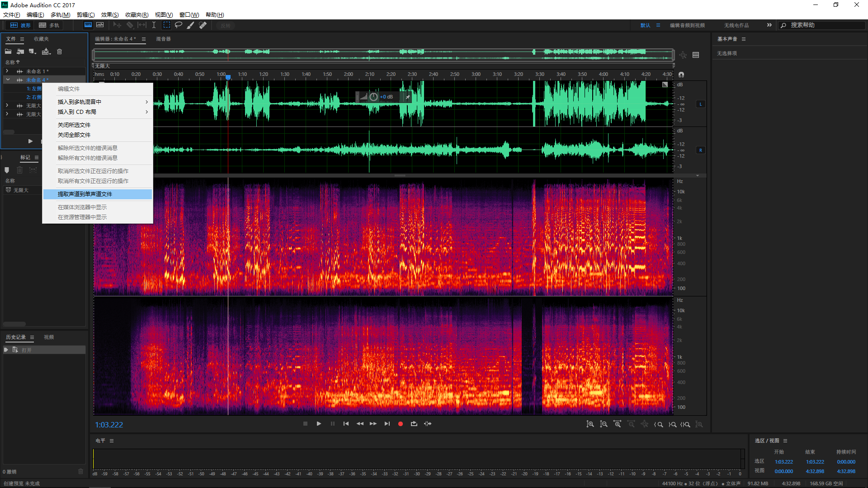Image resolution: width=868 pixels, height=488 pixels.
Task: Show spectral frequency display toolbar button
Action: [88, 25]
